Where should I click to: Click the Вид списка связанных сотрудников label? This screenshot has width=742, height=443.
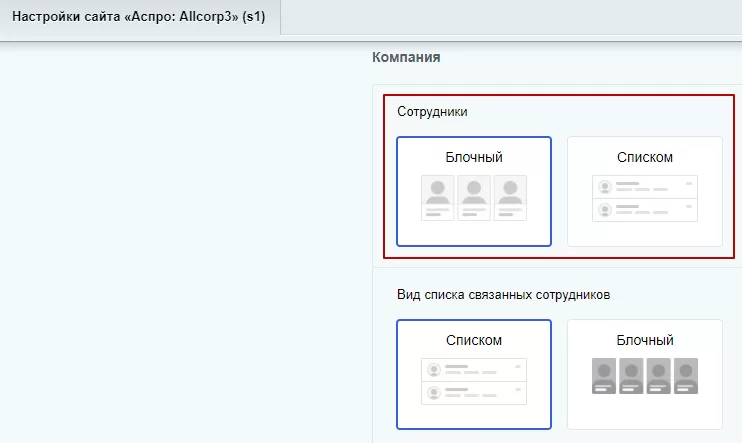pos(504,295)
